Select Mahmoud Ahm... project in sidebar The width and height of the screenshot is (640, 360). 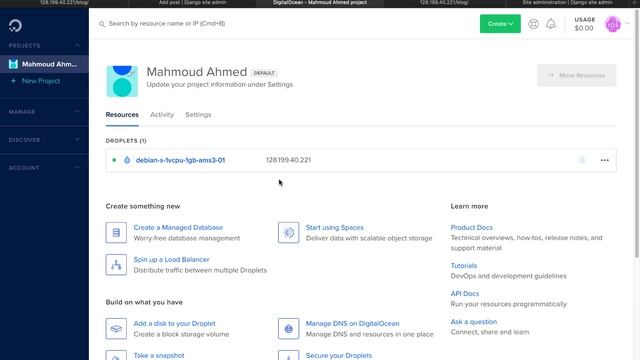point(44,64)
